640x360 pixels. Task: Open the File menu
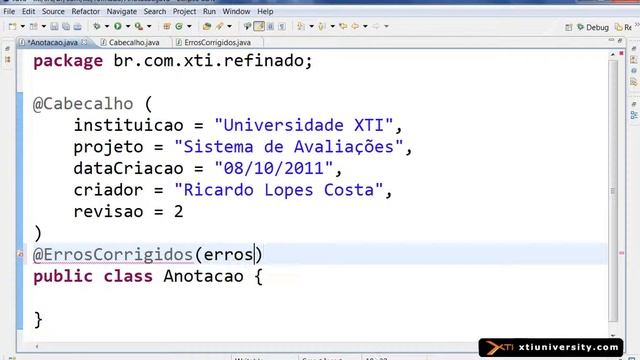coord(9,11)
